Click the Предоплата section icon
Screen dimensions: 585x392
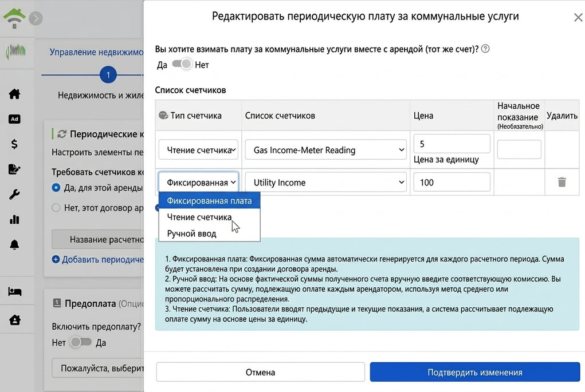57,303
